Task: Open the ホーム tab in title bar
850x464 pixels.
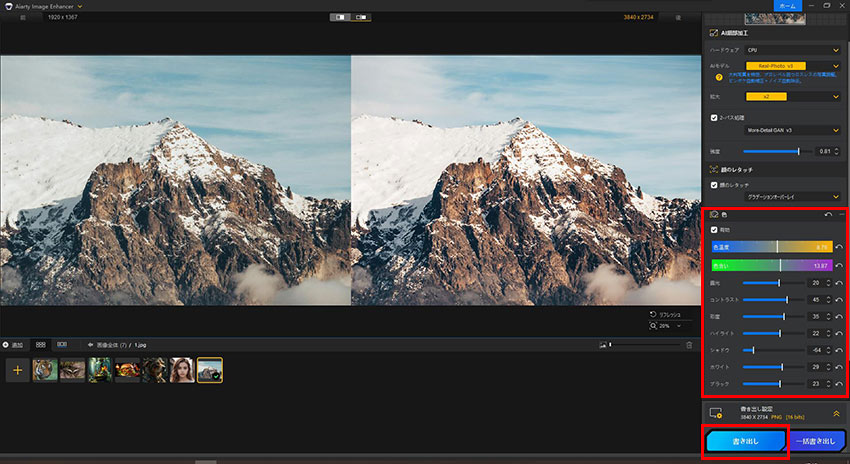Action: 787,6
